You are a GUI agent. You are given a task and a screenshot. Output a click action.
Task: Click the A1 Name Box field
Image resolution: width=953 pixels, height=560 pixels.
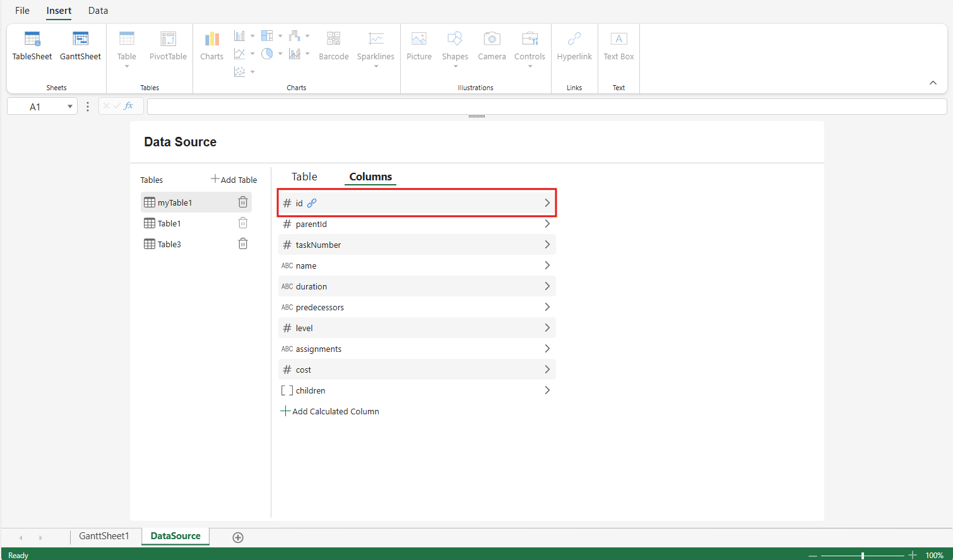(x=36, y=107)
